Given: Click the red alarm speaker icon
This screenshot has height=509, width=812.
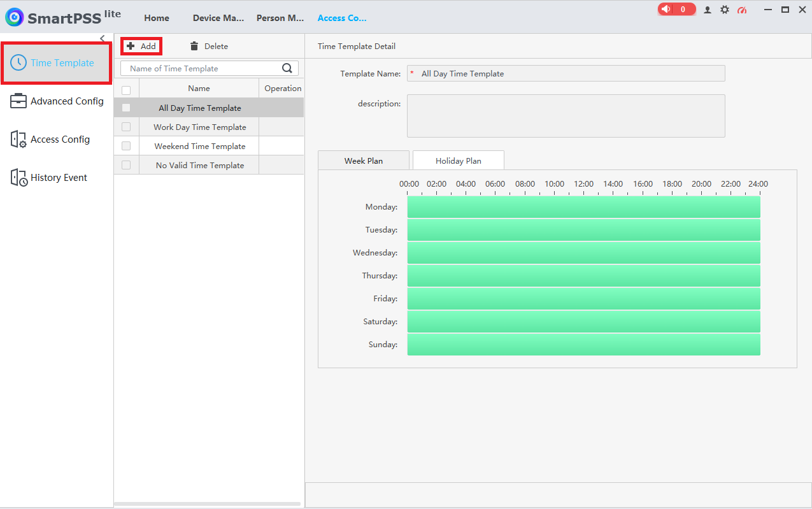Looking at the screenshot, I should (x=666, y=10).
